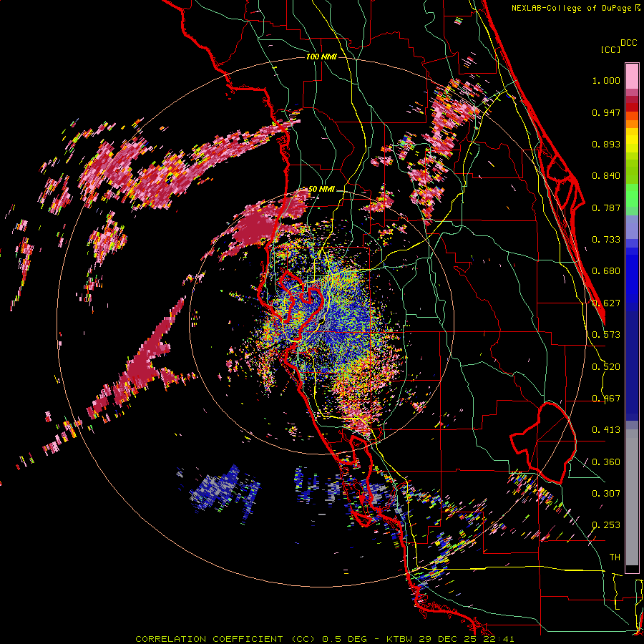
Task: Select the 1.000 value on the color scale
Action: pyautogui.click(x=606, y=80)
